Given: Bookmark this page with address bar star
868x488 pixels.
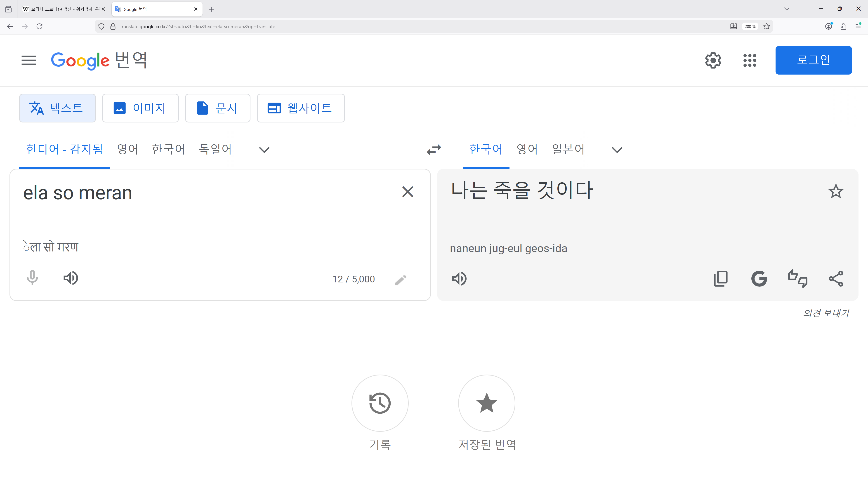Looking at the screenshot, I should coord(767,27).
